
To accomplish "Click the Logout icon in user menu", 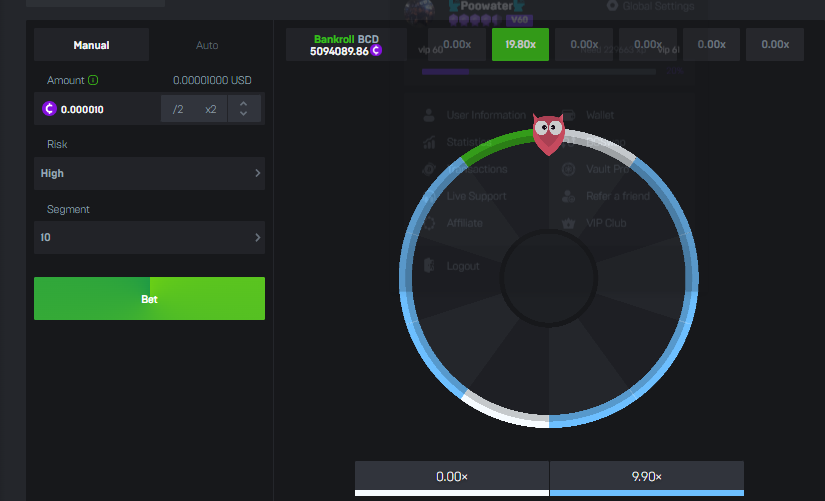I will point(429,266).
